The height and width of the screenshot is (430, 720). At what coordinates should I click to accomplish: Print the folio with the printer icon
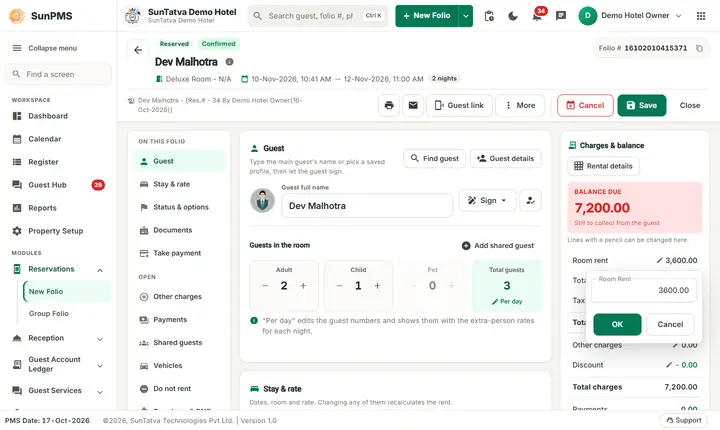(x=389, y=105)
